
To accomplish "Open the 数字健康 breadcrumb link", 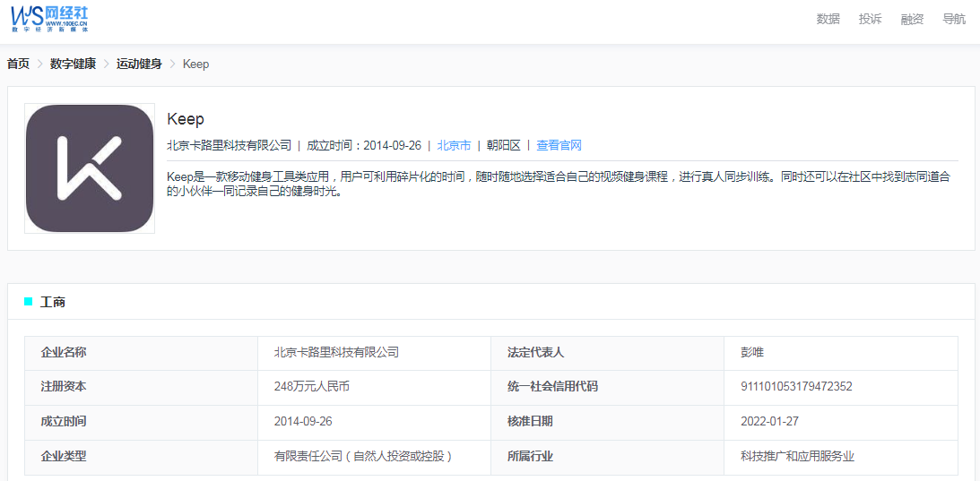I will tap(73, 64).
